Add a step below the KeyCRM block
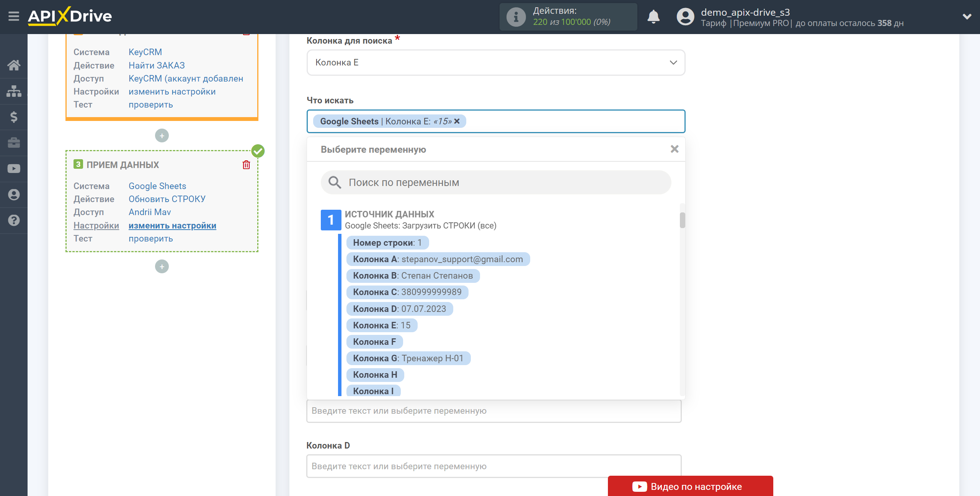 [x=162, y=135]
